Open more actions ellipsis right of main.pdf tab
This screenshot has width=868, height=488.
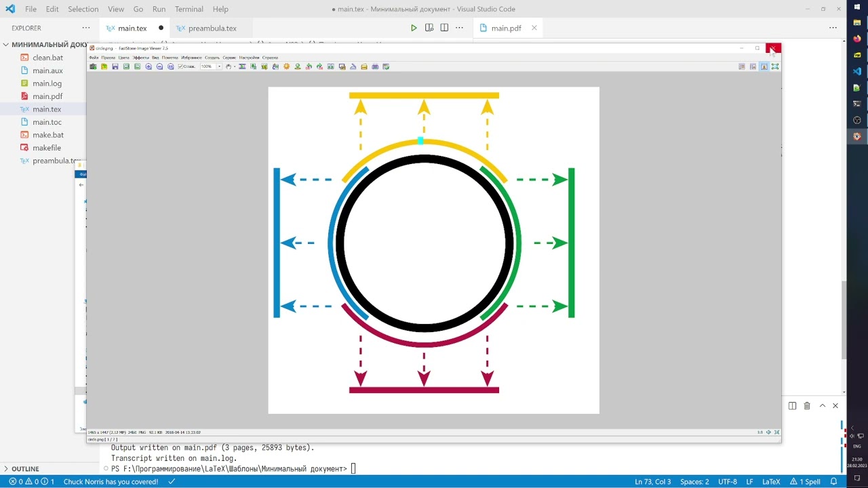pyautogui.click(x=833, y=28)
